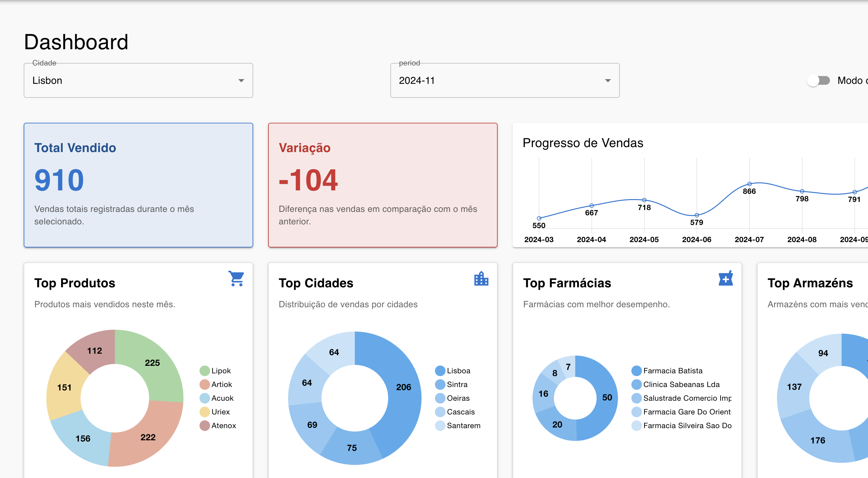This screenshot has height=478, width=868.
Task: Click the period dropdown arrow
Action: click(x=608, y=81)
